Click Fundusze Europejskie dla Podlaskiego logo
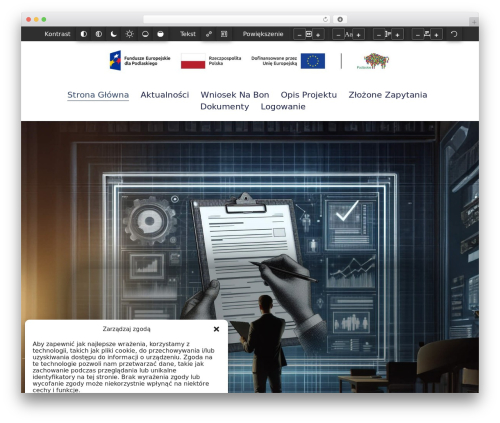500x423 pixels. pos(140,60)
